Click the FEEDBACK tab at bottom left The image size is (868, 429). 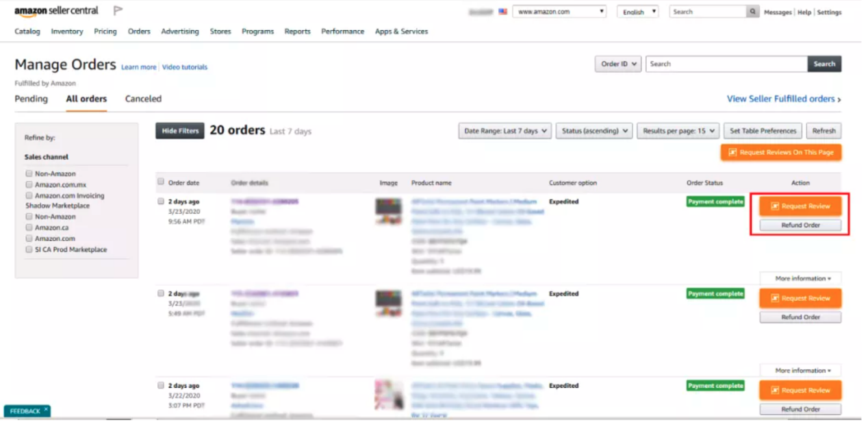click(25, 411)
